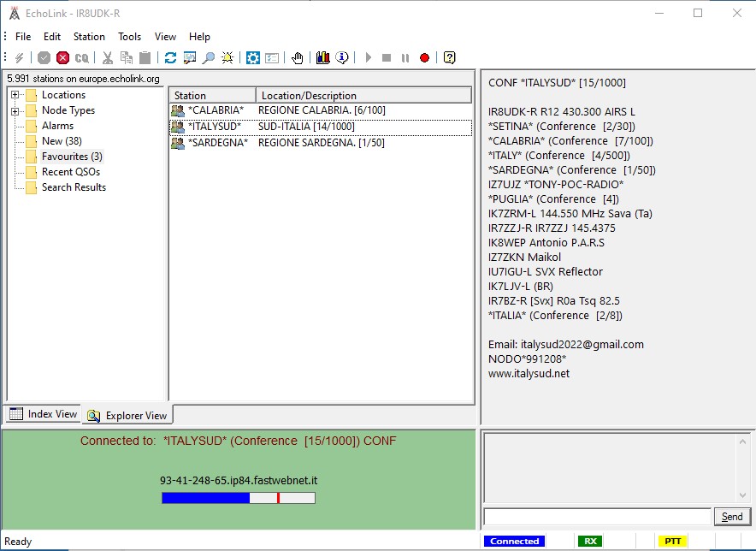The height and width of the screenshot is (551, 756).
Task: Click the alarm light toolbar icon
Action: [x=227, y=58]
